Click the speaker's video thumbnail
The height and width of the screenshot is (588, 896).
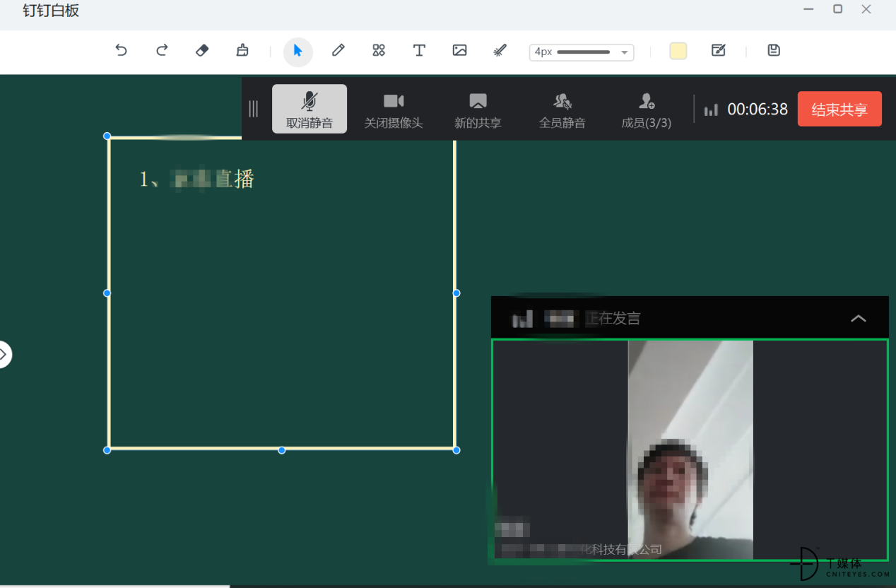tap(690, 449)
